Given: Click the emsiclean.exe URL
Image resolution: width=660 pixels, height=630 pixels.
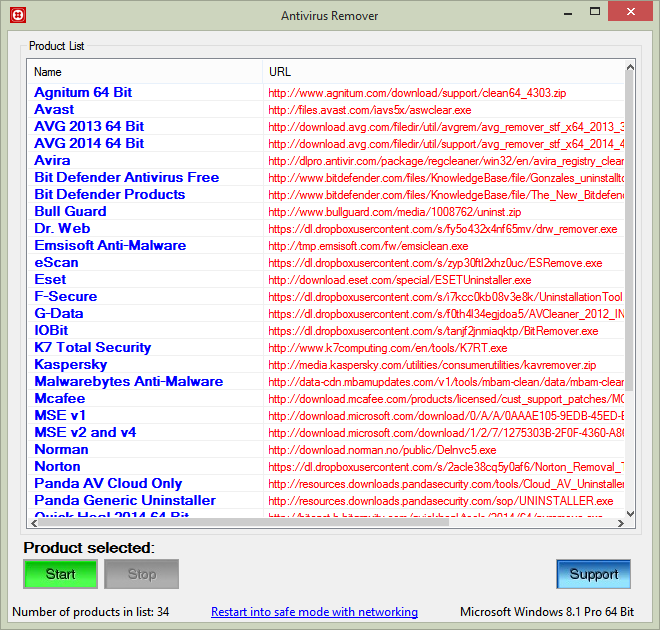Looking at the screenshot, I should tap(368, 246).
